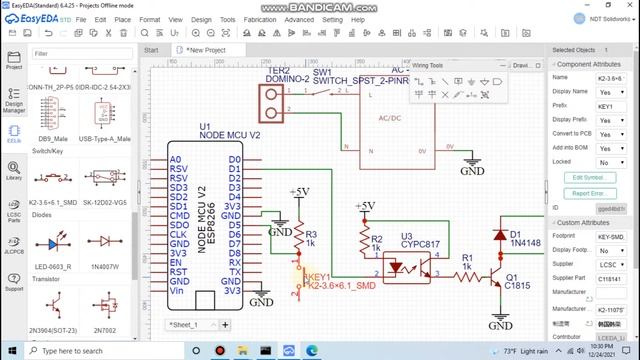Open the Display Footprint dropdown
This screenshot has width=640, height=360.
pyautogui.click(x=611, y=251)
